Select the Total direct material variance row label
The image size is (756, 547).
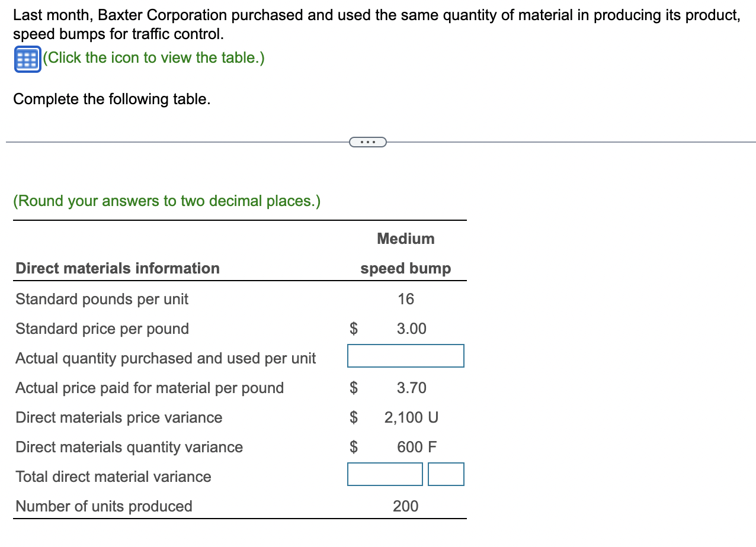[x=113, y=477]
